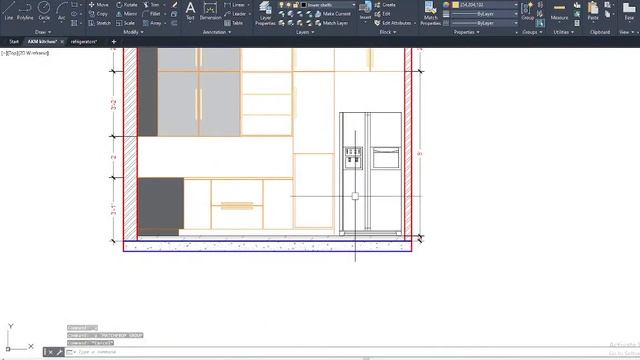The width and height of the screenshot is (640, 360).
Task: Click the Paste clipboard icon
Action: click(x=593, y=11)
